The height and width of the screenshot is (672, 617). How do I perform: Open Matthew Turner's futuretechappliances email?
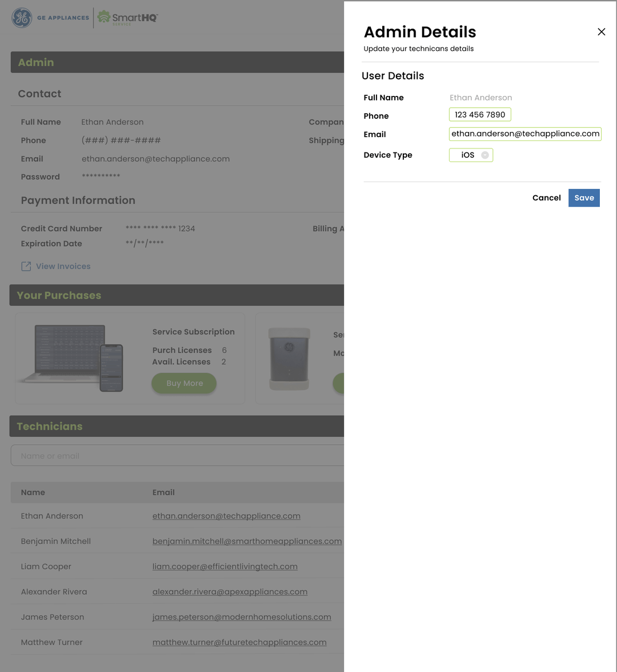coord(239,642)
